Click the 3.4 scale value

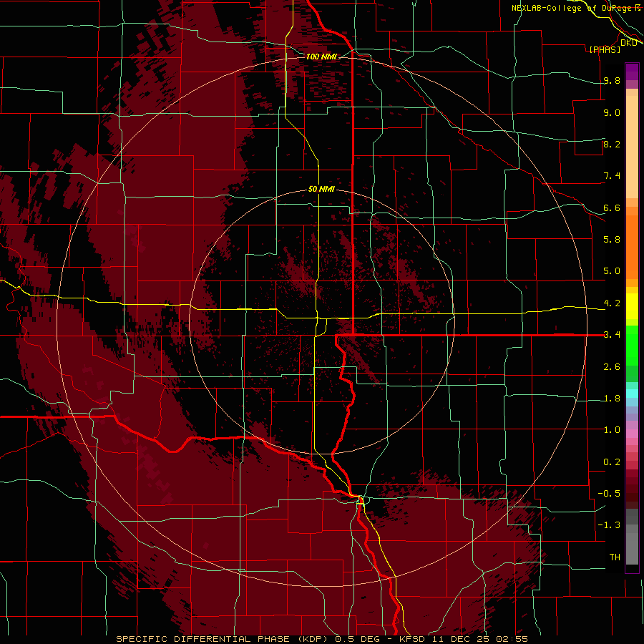[x=612, y=334]
